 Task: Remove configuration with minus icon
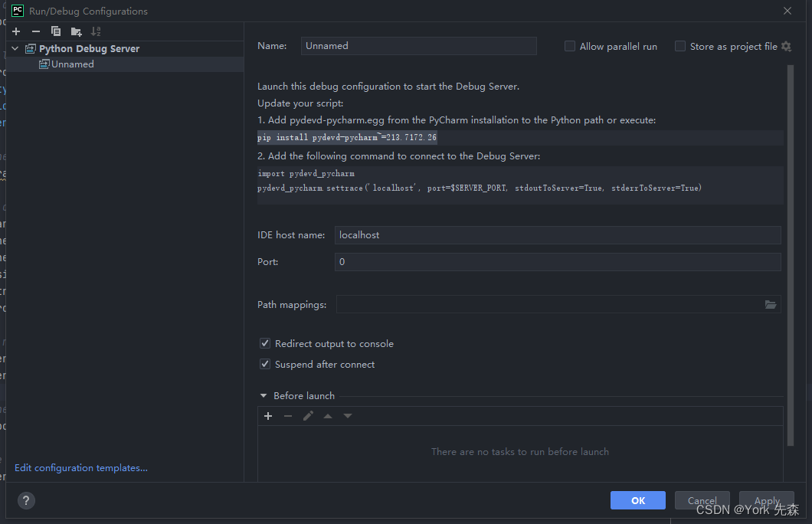(x=36, y=31)
